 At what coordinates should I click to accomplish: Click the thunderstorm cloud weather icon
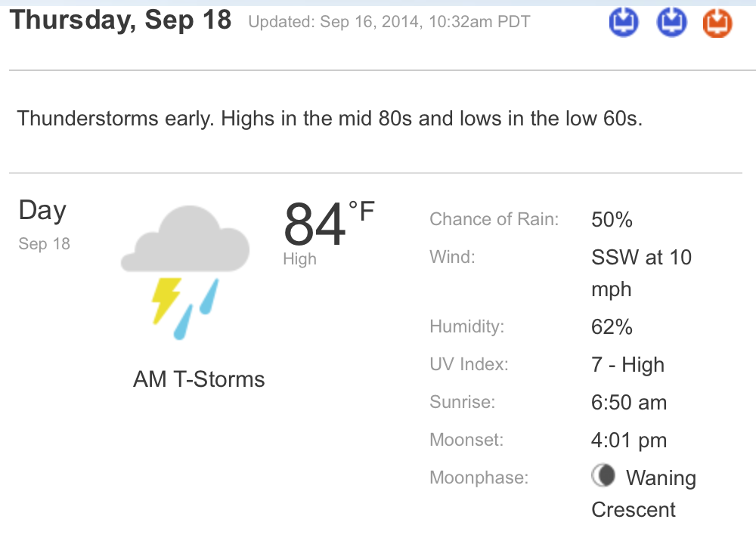185,272
